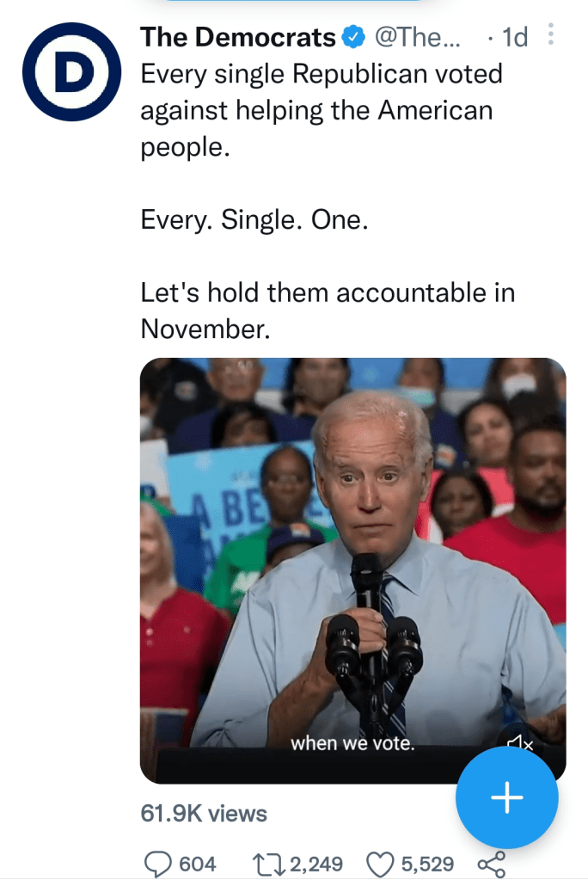Viewport: 588px width, 880px height.
Task: Click the 5,529 likes count
Action: [427, 864]
